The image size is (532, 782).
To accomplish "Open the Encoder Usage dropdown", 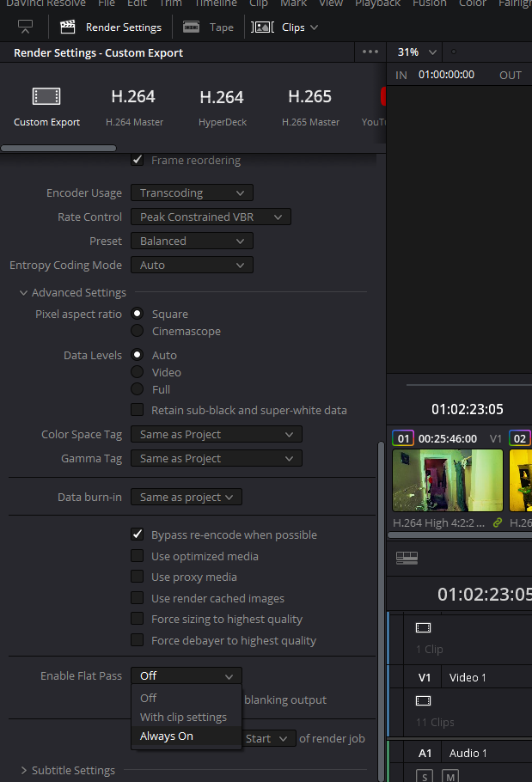I will [x=192, y=193].
